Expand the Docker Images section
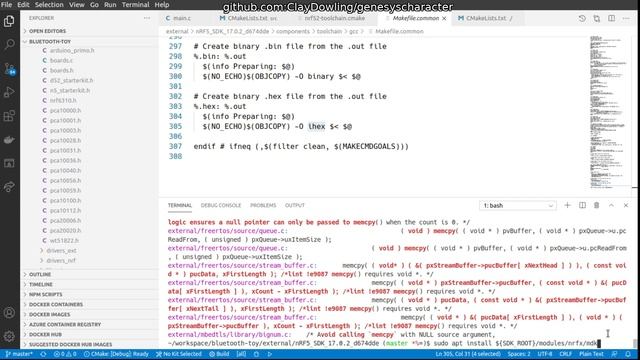This screenshot has height=360, width=640. [89, 314]
